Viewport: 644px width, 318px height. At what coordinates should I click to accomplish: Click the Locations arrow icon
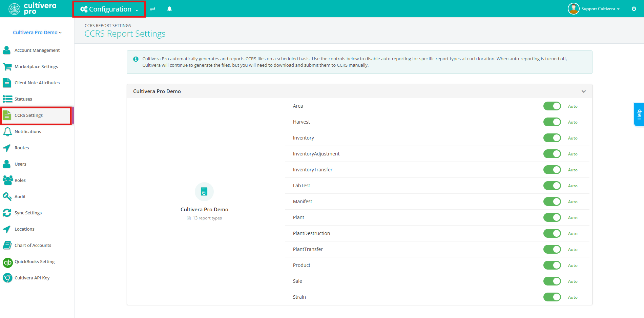tap(7, 229)
